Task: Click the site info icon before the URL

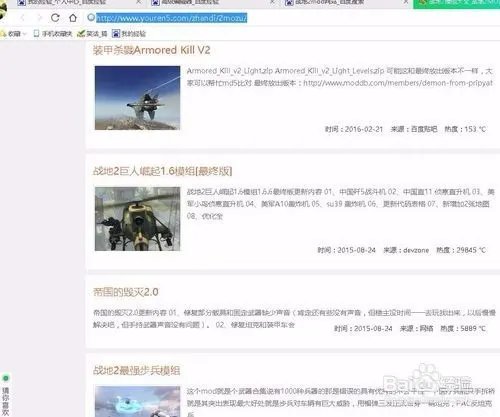Action: pos(91,17)
